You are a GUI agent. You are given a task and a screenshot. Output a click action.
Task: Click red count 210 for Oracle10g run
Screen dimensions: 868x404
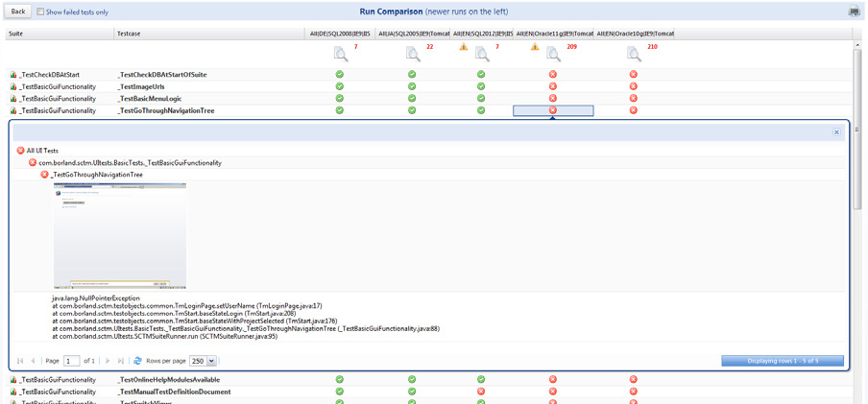(x=652, y=47)
